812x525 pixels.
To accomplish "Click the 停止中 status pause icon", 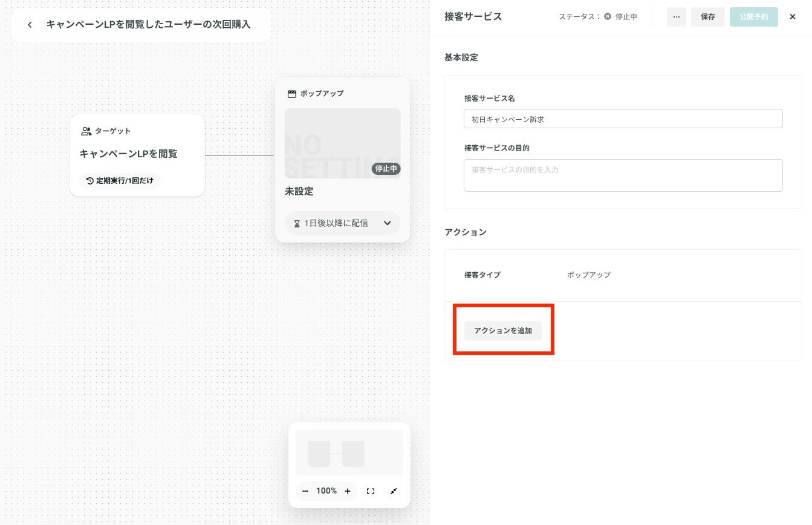I will click(x=608, y=17).
